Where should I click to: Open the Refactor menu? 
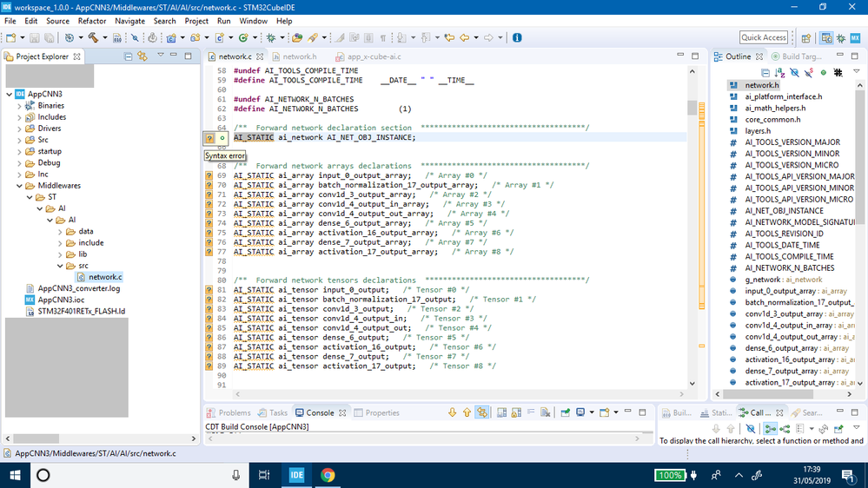[92, 21]
